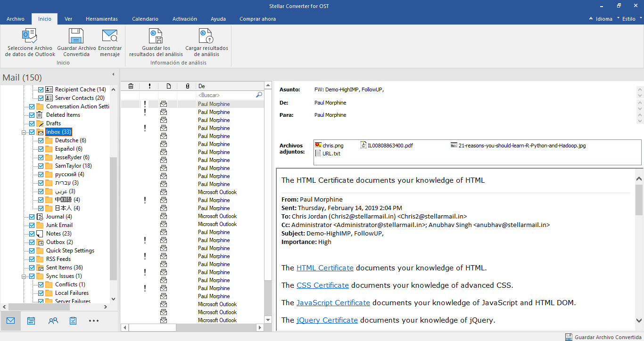Select the Outbox (2) folder
Viewport: 644px width, 341px height.
59,242
